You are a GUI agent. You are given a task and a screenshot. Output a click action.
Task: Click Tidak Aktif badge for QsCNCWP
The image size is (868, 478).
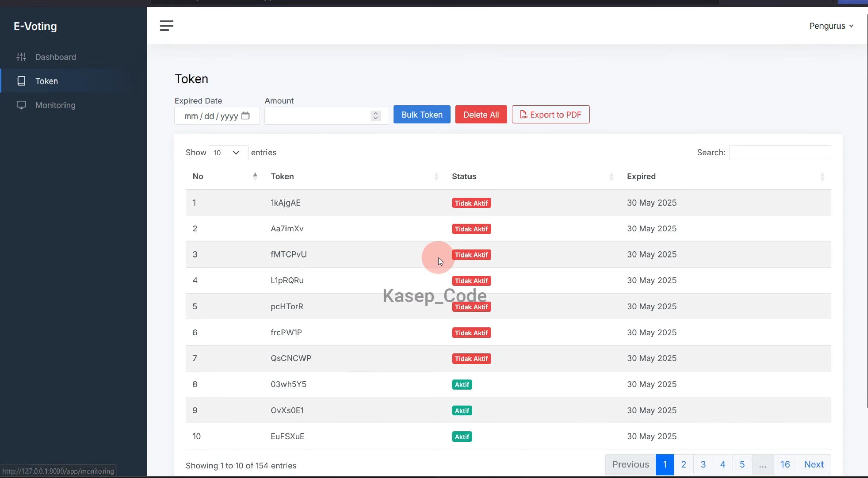[x=471, y=358]
